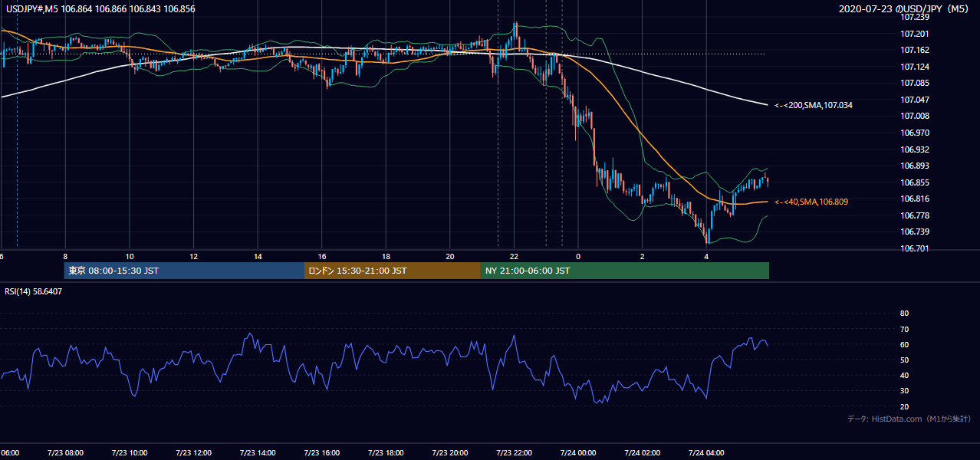
Task: Click the 7/23 10:00 time axis label
Action: [x=129, y=453]
